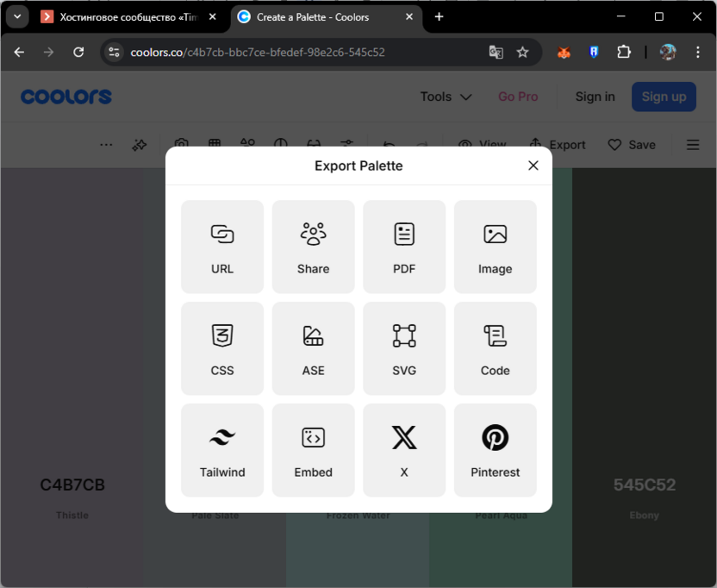
Task: Open the Code export option
Action: click(496, 348)
